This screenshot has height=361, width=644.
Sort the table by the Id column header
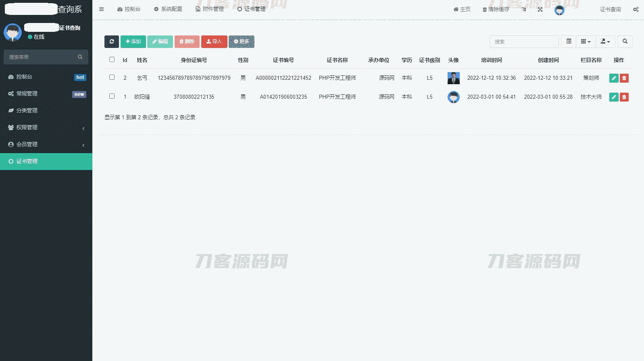coord(125,60)
